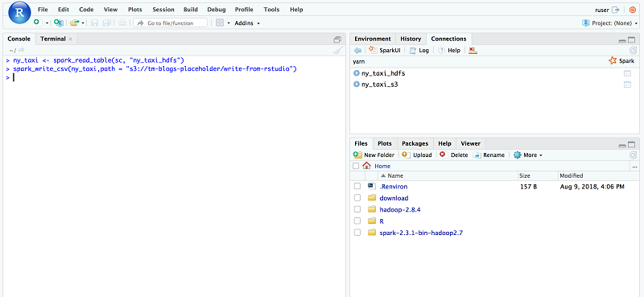Open the Build menu
Screen dimensions: 644x297
[x=191, y=10]
